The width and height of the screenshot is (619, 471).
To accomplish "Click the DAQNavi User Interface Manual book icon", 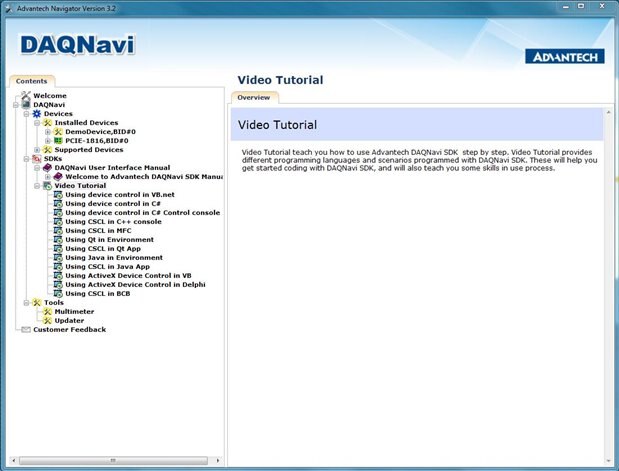I will [x=47, y=168].
